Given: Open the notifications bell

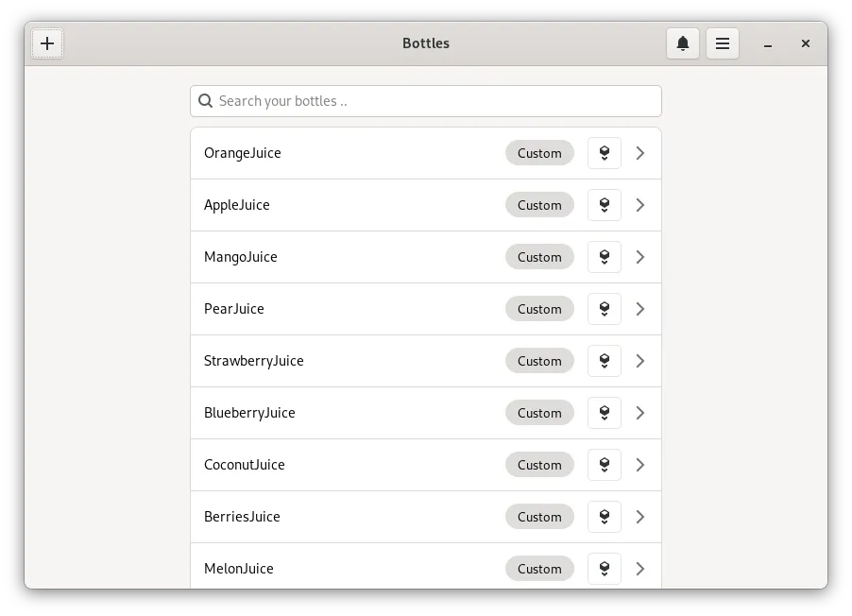Looking at the screenshot, I should tap(683, 43).
